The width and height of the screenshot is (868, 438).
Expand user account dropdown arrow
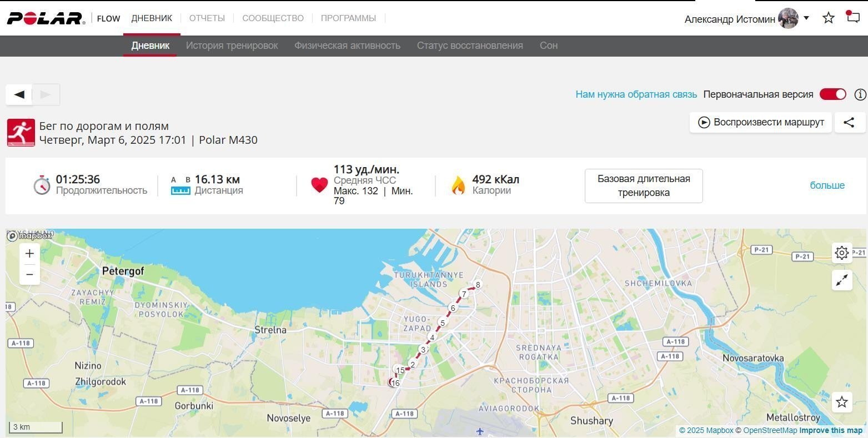pyautogui.click(x=806, y=18)
